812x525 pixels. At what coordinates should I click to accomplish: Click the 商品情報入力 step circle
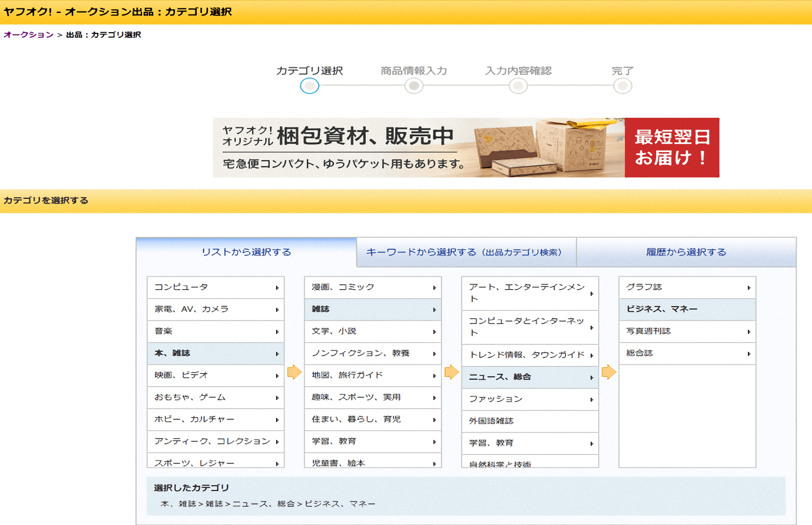[x=414, y=86]
